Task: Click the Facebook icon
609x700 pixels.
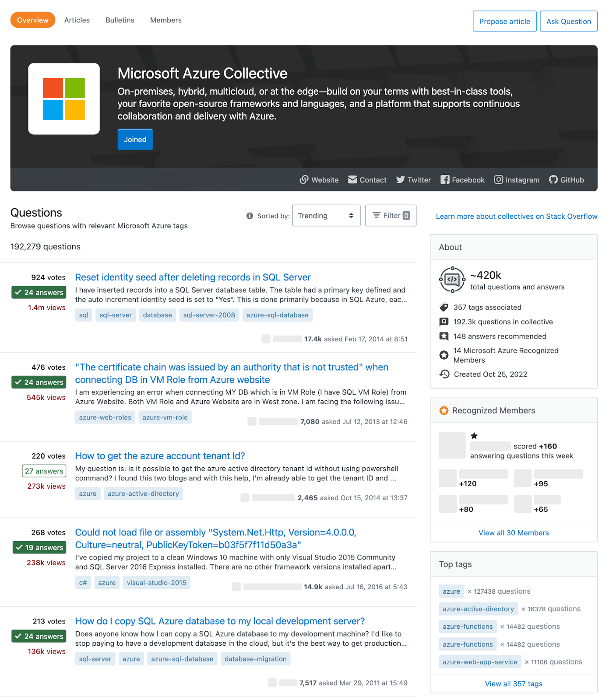Action: 445,180
